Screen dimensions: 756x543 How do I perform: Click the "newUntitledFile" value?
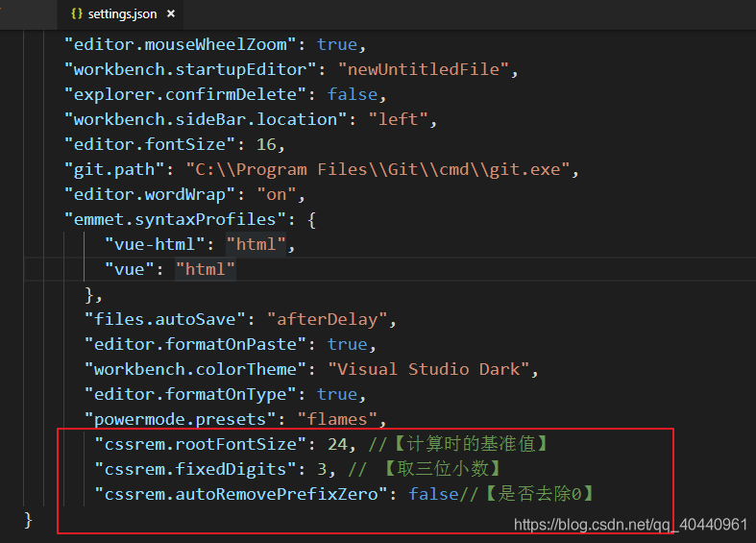click(424, 69)
